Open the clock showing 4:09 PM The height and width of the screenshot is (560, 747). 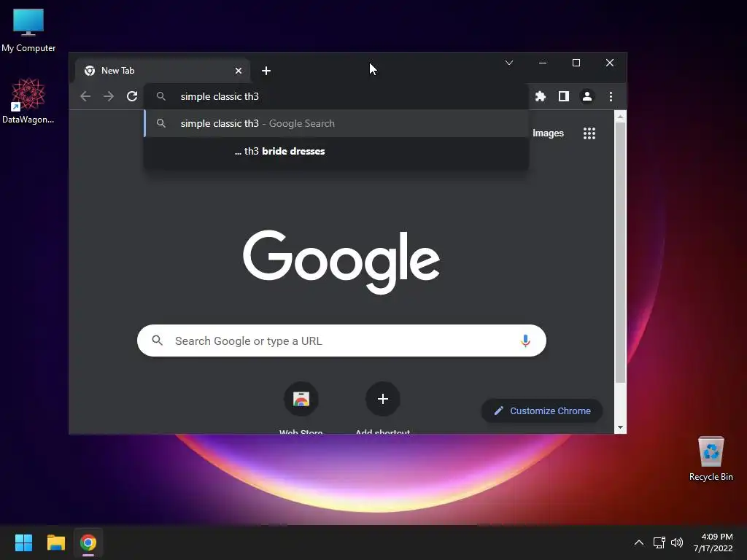click(x=713, y=542)
